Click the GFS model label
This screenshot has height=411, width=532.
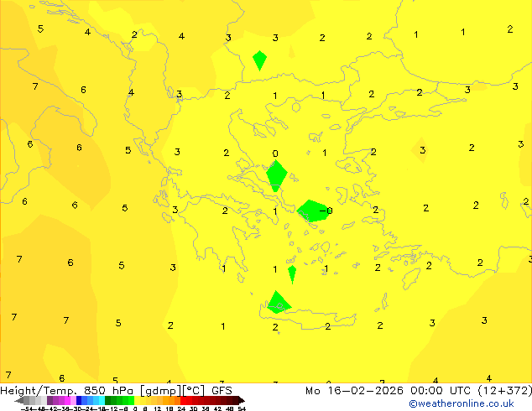coord(222,391)
